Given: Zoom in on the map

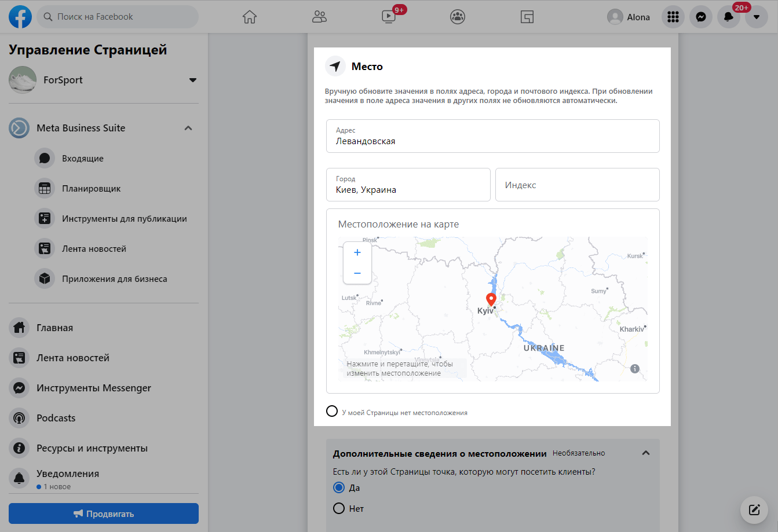Looking at the screenshot, I should click(x=357, y=252).
